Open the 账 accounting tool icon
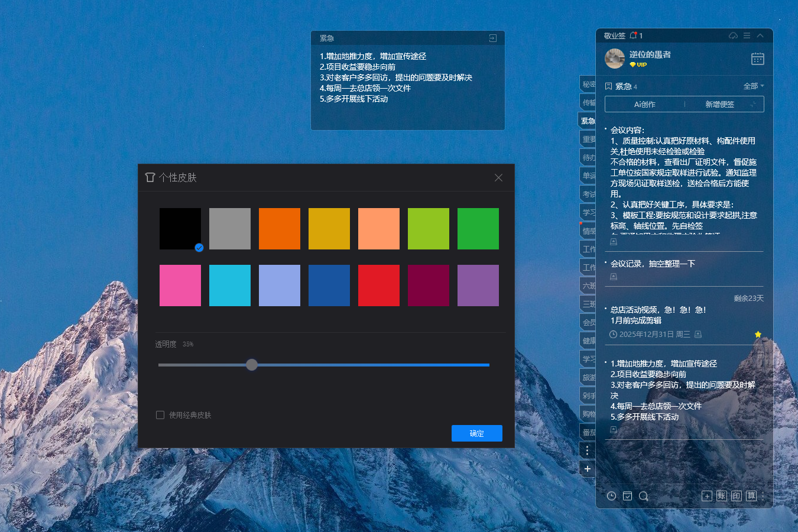The width and height of the screenshot is (798, 532). pos(722,496)
